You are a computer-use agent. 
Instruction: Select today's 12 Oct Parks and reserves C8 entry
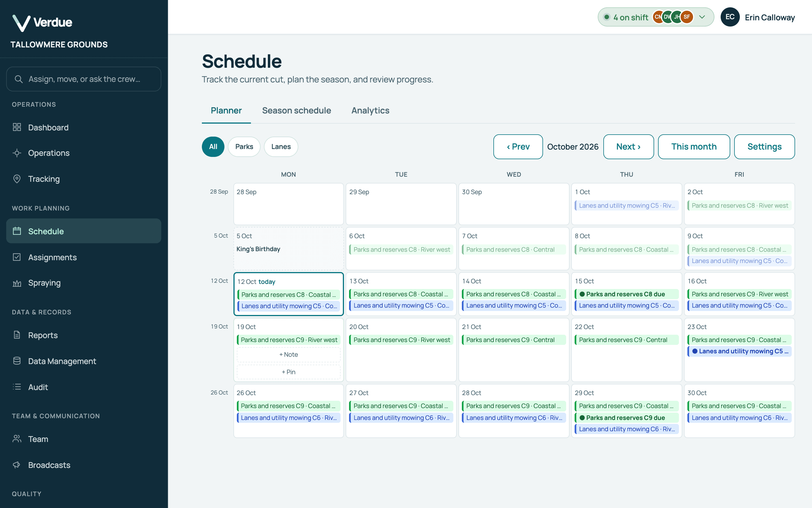coord(288,295)
